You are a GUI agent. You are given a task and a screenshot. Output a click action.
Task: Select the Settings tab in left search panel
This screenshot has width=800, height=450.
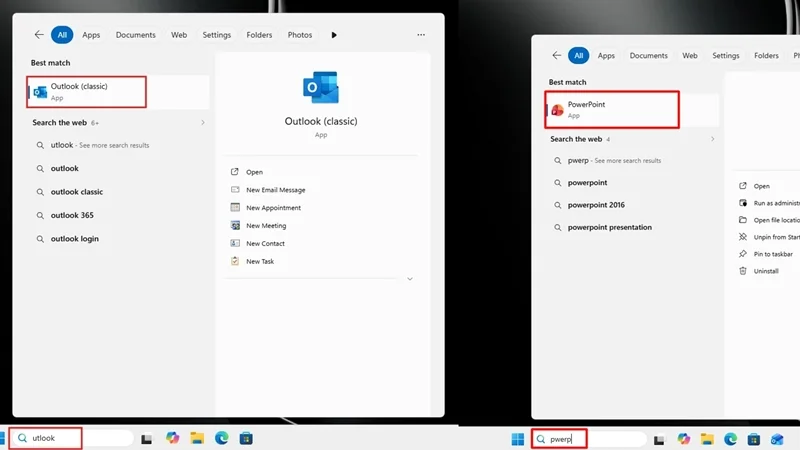coord(217,35)
